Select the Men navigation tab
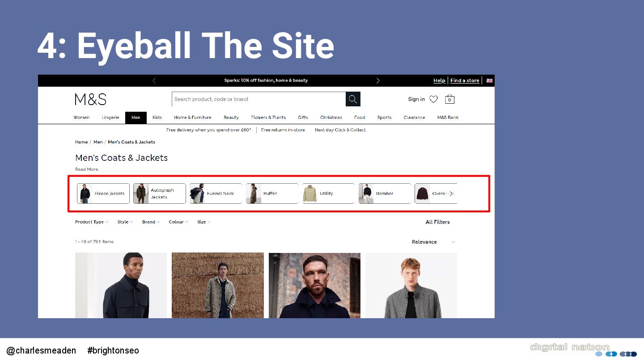Image resolution: width=644 pixels, height=362 pixels. point(136,118)
